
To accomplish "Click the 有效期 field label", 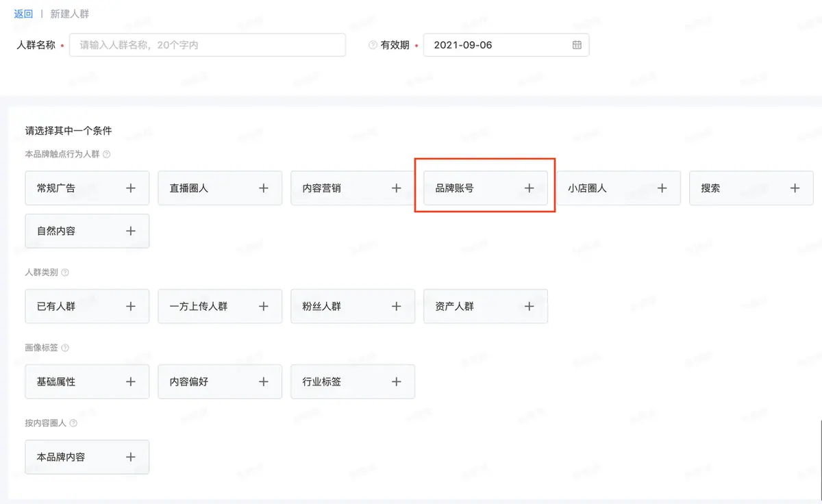I will (395, 45).
